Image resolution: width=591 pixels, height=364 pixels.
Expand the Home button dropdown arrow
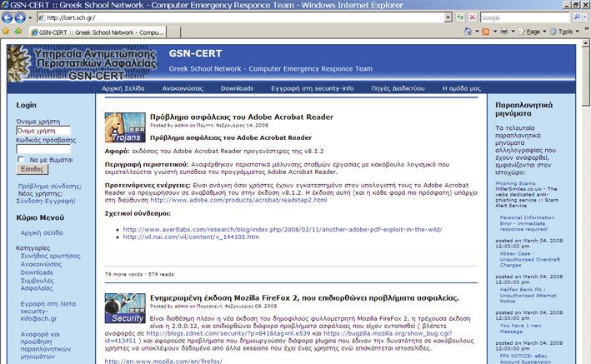tap(477, 32)
